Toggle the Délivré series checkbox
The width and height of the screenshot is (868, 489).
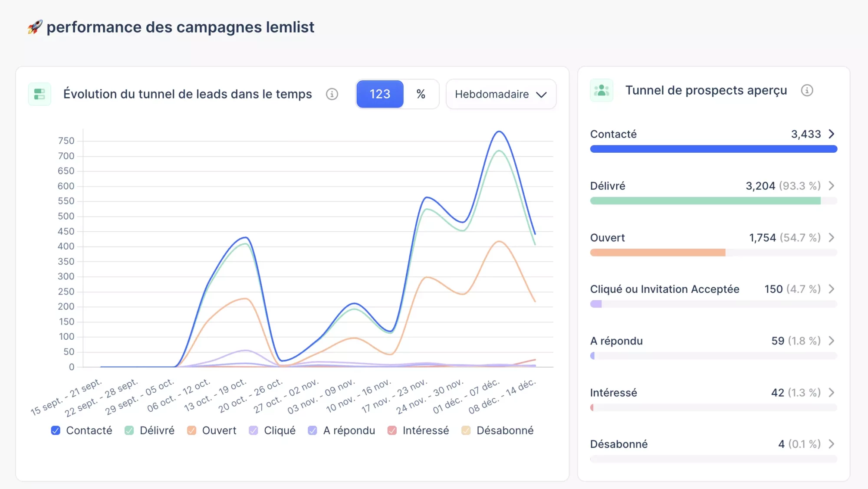(x=129, y=430)
